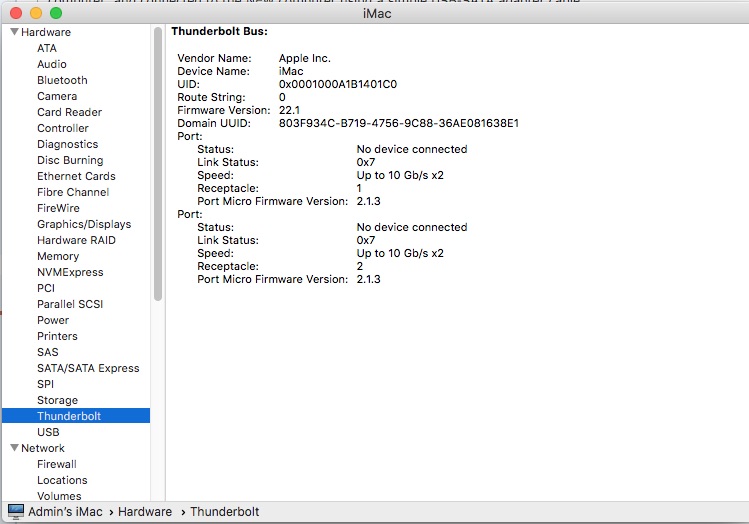Choose Card Reader in the sidebar

[x=69, y=112]
